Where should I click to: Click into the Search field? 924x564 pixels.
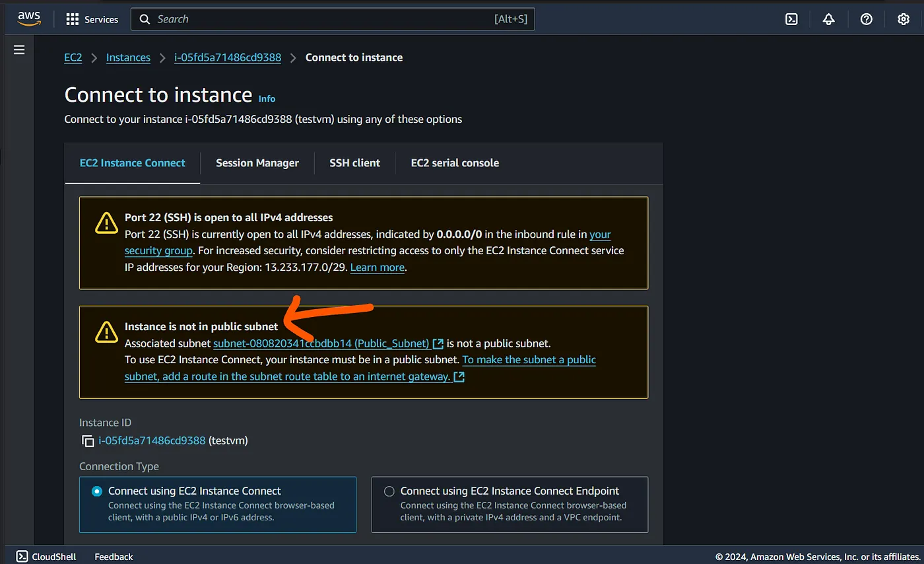[333, 19]
